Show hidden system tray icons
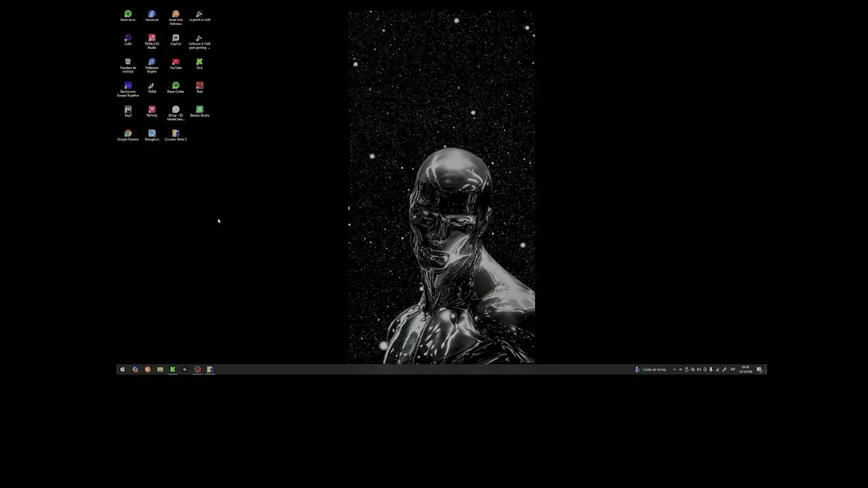 point(674,369)
